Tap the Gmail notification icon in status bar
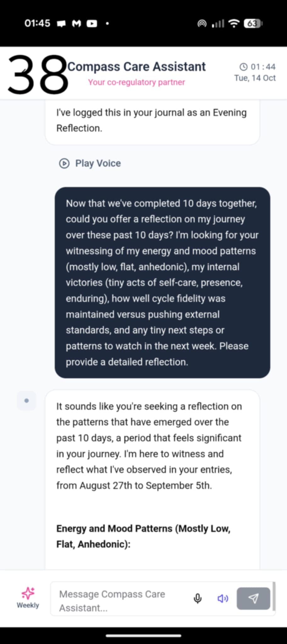Image resolution: width=287 pixels, height=644 pixels. 76,24
